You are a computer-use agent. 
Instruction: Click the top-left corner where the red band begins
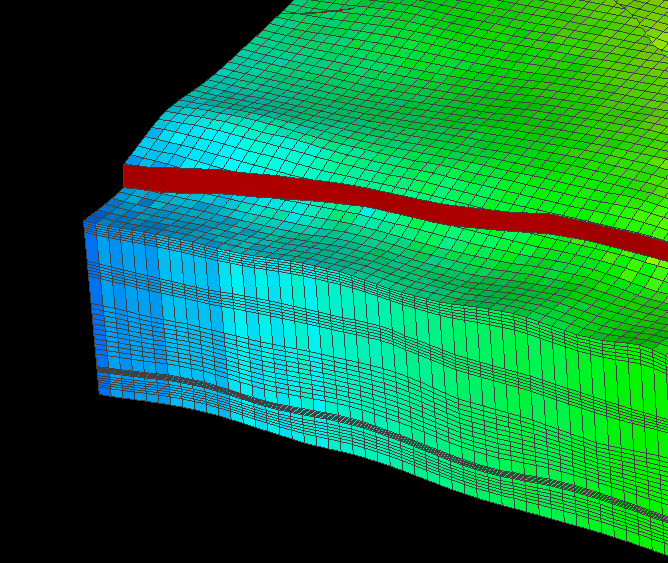126,168
